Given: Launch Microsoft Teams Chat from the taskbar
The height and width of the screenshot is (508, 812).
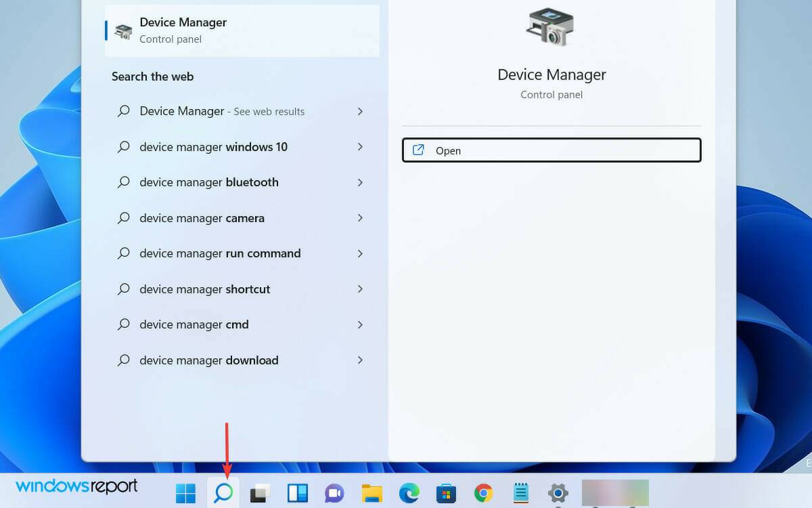Looking at the screenshot, I should point(334,492).
